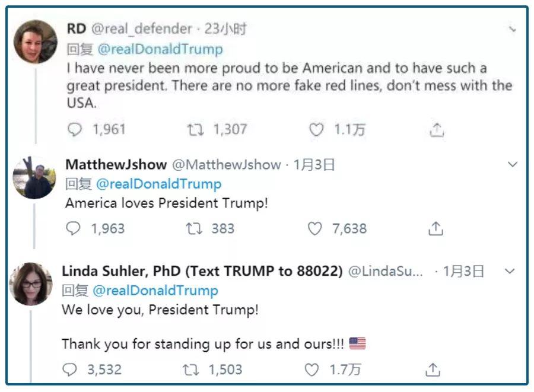Open @realDonaldTrump link in RD's reply

coord(160,49)
